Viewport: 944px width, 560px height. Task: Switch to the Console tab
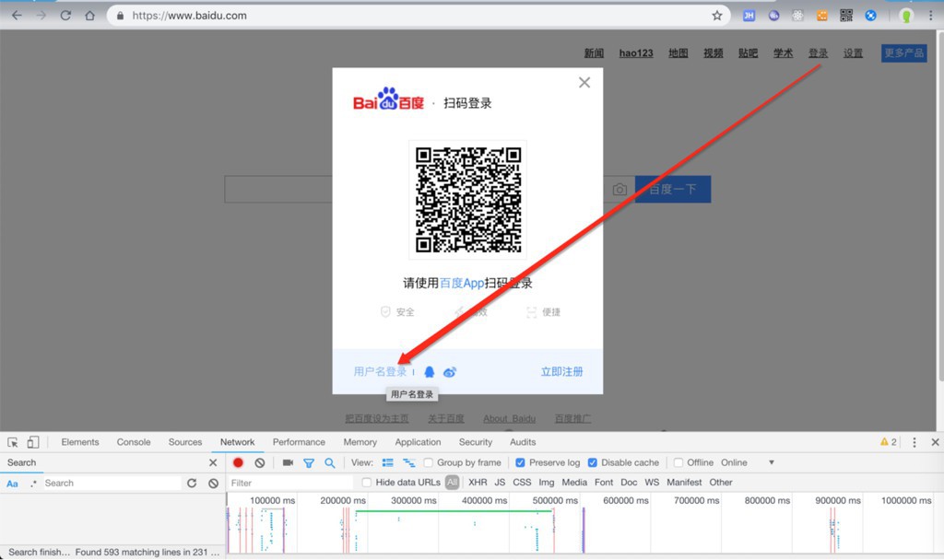[x=134, y=442]
